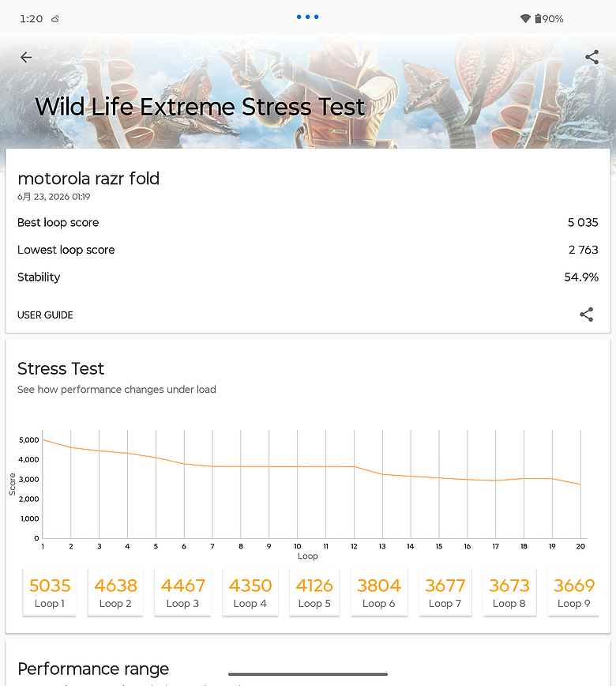Tap the Wi-Fi status icon
The image size is (616, 686).
pos(525,18)
